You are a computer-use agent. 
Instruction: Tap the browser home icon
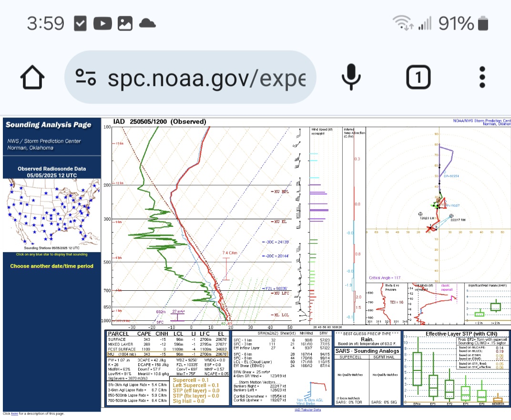click(x=32, y=77)
